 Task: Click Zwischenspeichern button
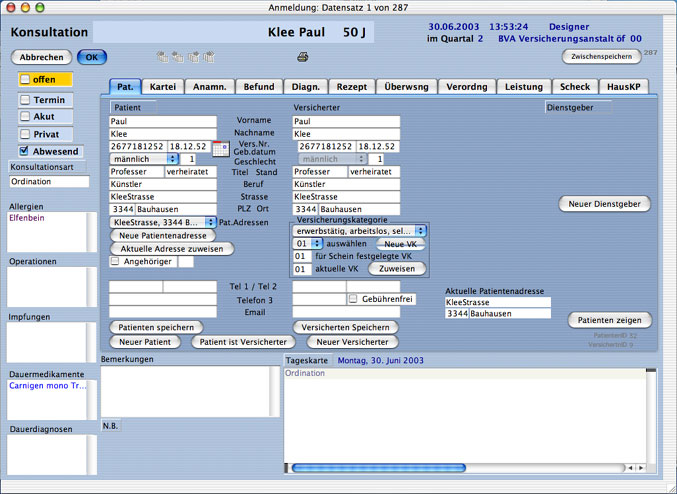pyautogui.click(x=601, y=57)
